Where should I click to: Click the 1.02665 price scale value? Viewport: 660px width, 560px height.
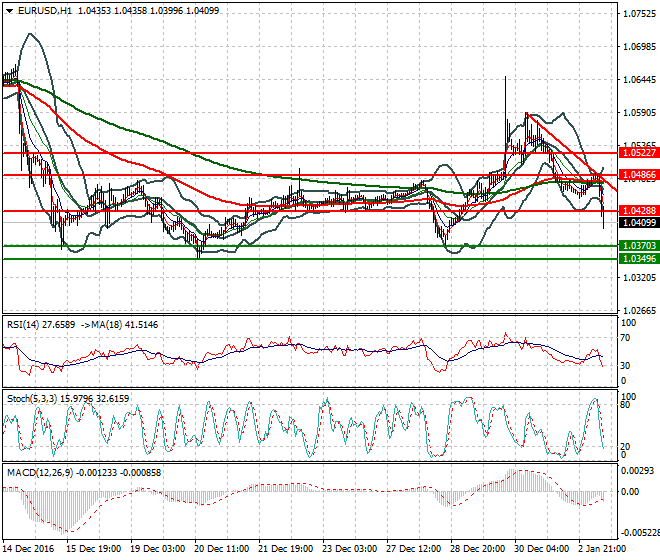coord(639,310)
